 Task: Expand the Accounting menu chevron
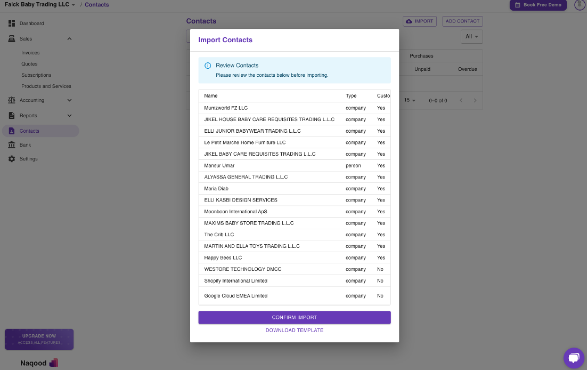point(69,100)
